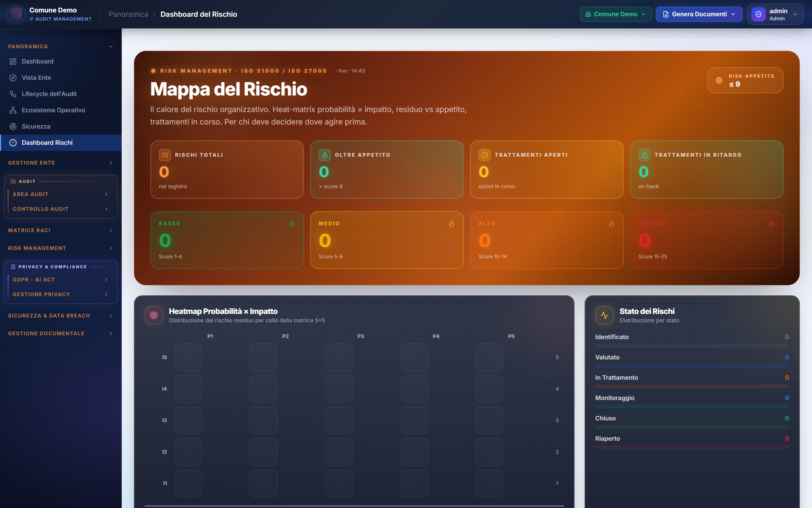812x508 pixels.
Task: Click the Stato dei Rischi pulse icon
Action: [x=604, y=315]
